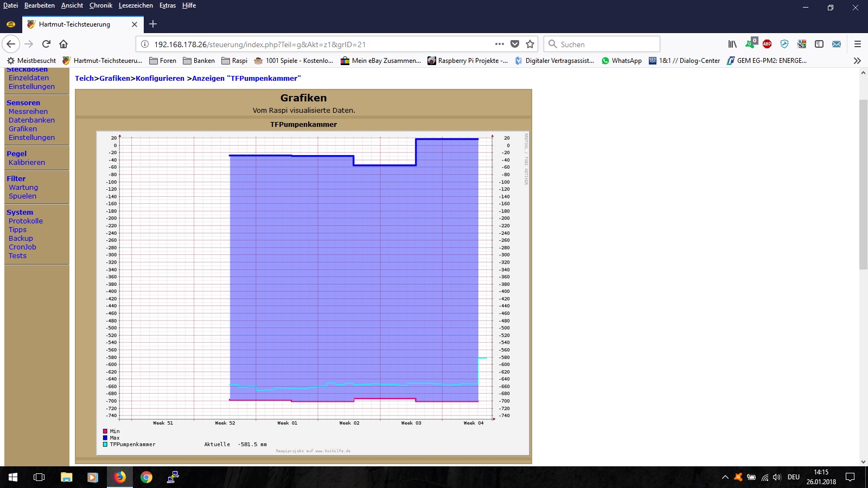Image resolution: width=868 pixels, height=488 pixels.
Task: Open the Datenbanken sidebar link
Action: point(31,120)
